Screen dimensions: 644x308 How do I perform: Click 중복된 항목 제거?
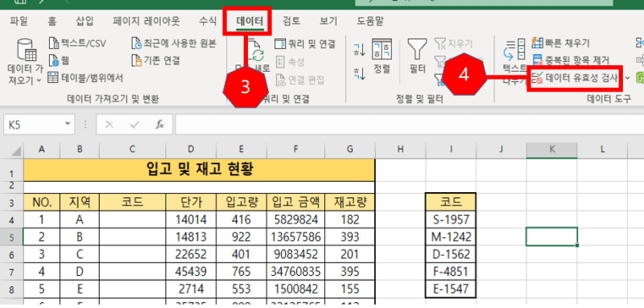(x=571, y=60)
